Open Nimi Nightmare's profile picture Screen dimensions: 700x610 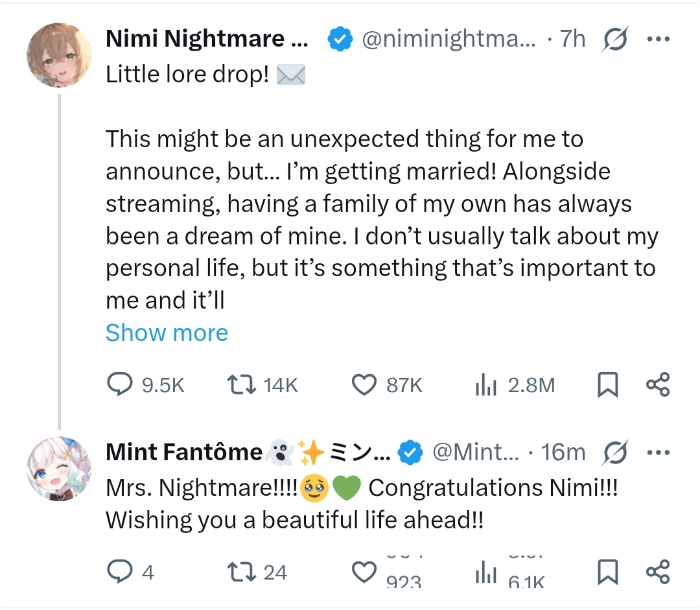[x=58, y=55]
